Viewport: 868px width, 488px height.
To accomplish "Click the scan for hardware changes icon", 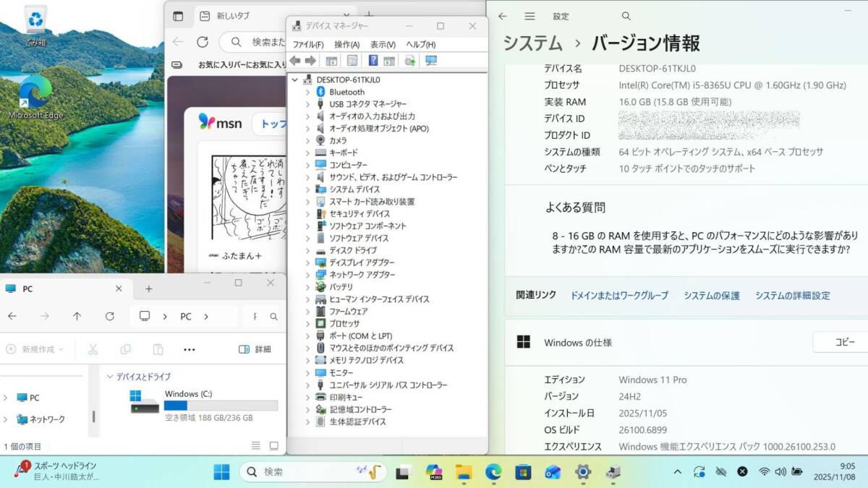I will [431, 61].
